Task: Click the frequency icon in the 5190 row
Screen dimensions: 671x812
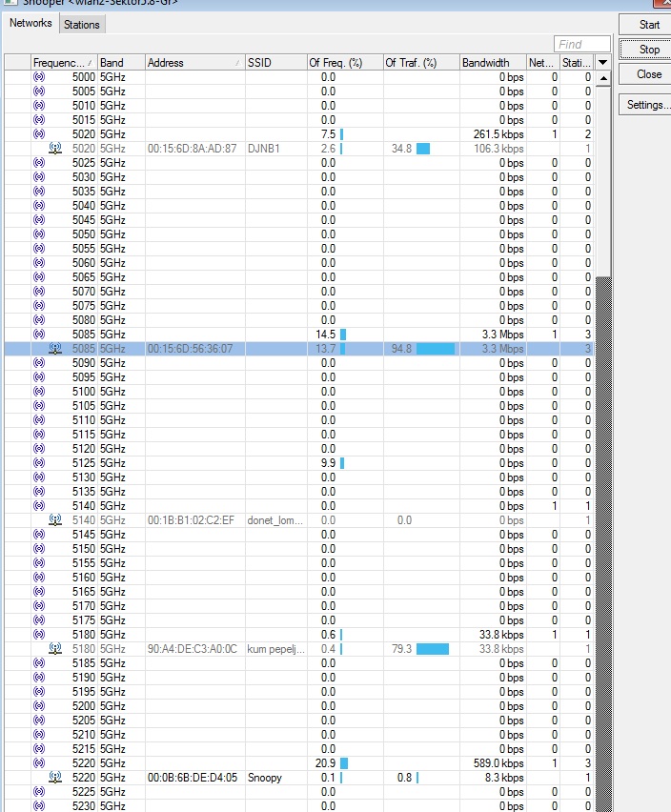Action: [39, 678]
